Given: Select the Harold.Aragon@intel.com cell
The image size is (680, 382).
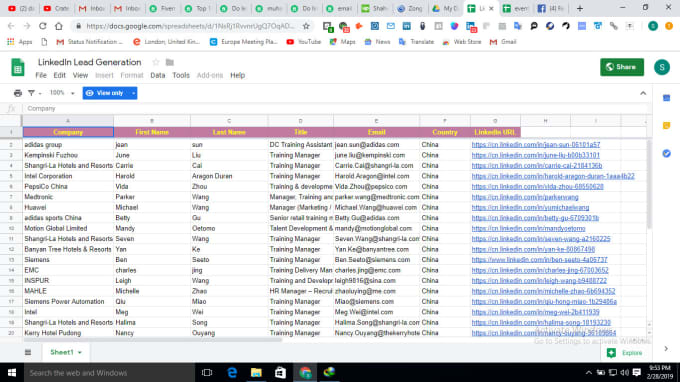Looking at the screenshot, I should tap(376, 176).
